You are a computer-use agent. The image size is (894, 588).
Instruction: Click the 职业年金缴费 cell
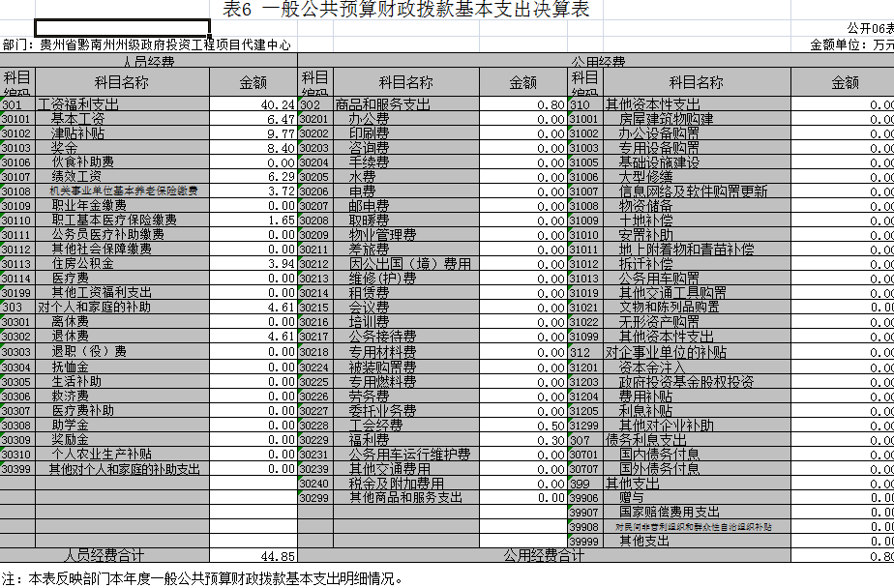coord(123,206)
